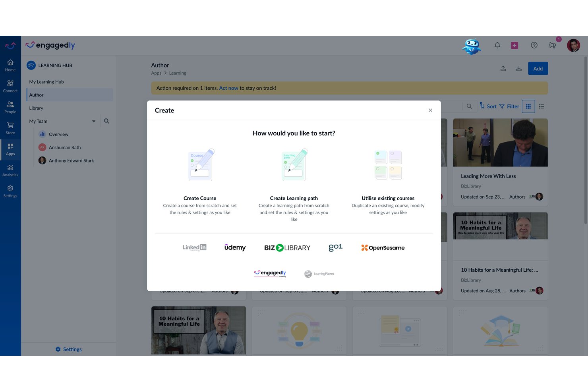Open the megaphone announcements icon
Screen dimensions: 588x392
click(x=553, y=45)
